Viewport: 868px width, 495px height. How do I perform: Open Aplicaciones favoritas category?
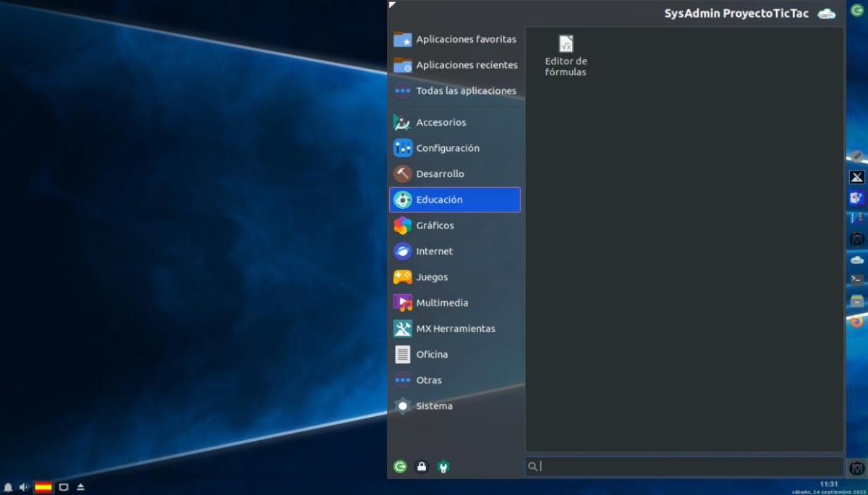(455, 39)
